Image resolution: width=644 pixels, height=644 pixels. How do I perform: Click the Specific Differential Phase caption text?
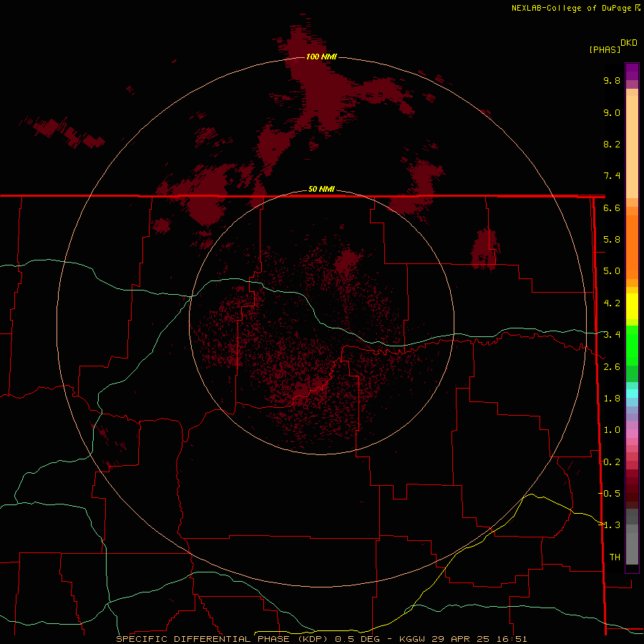click(321, 639)
